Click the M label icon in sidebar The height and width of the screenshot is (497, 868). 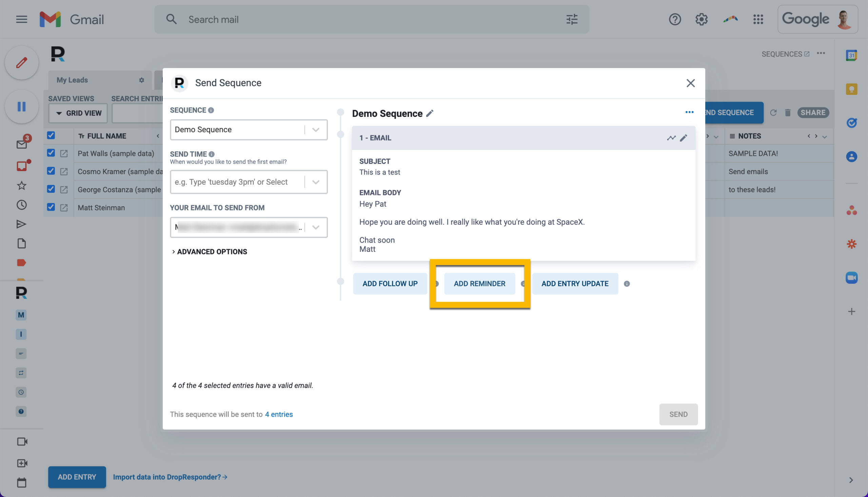(x=21, y=315)
